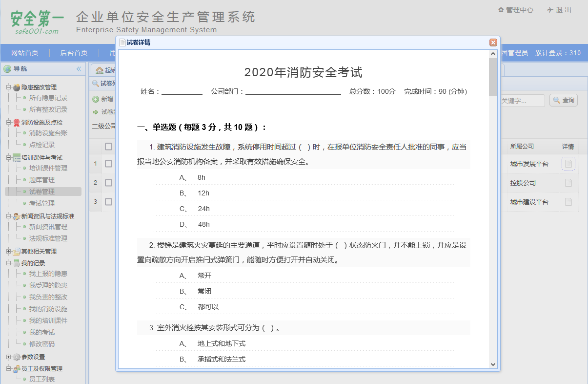Screen dimensions: 588x384
Task: Open 我上报的隐患 in the navigation tree
Action: (48, 274)
